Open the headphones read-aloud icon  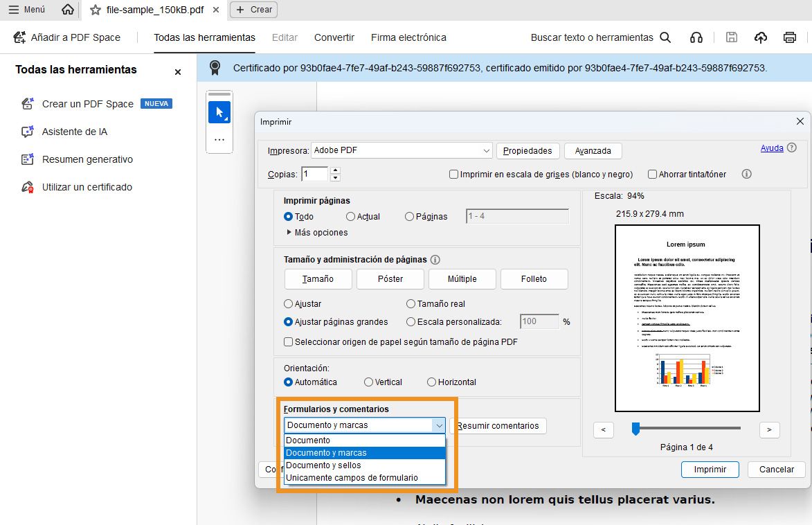696,37
